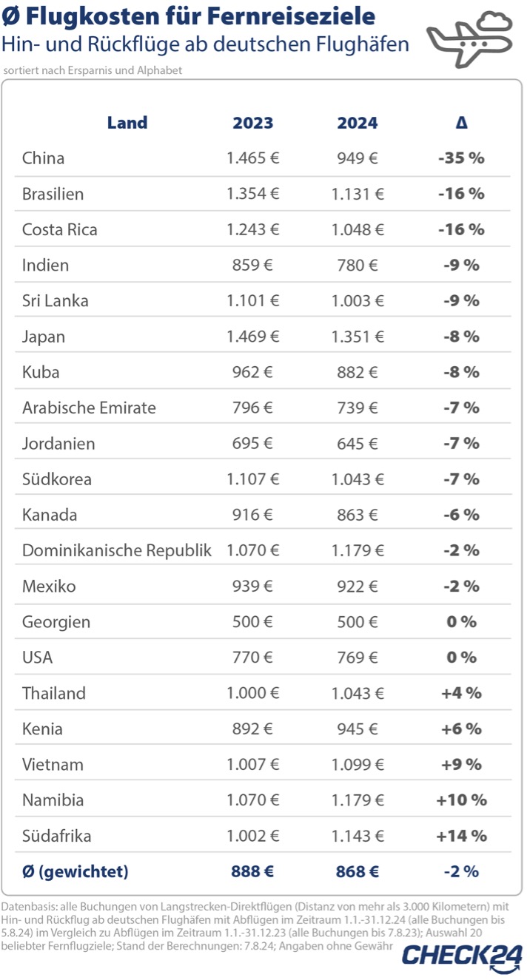The width and height of the screenshot is (530, 980).
Task: Click the Ø (gewichtet) summary label
Action: click(x=75, y=871)
